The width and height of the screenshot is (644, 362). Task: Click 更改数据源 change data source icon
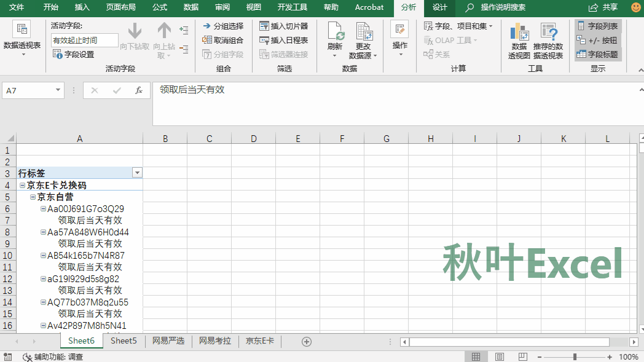click(x=363, y=31)
